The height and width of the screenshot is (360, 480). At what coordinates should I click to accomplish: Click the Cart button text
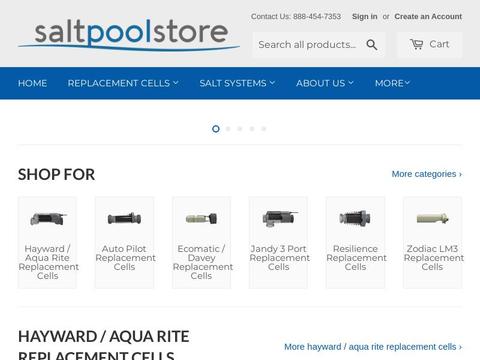pyautogui.click(x=439, y=44)
